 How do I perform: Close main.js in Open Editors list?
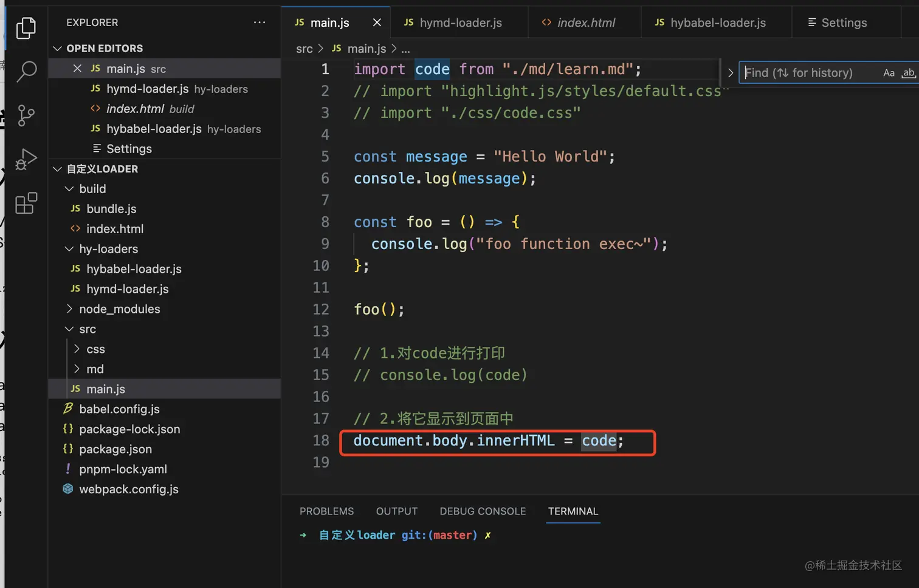(77, 69)
